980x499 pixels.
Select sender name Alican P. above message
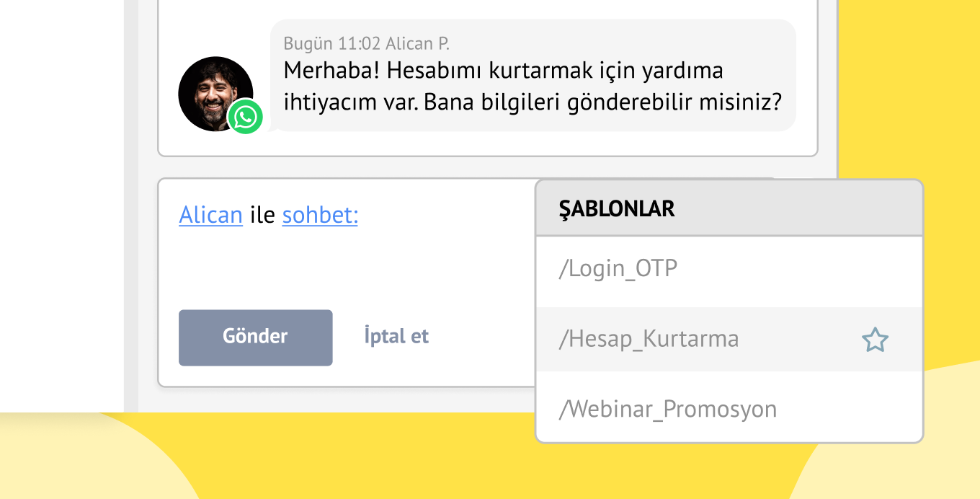(417, 43)
